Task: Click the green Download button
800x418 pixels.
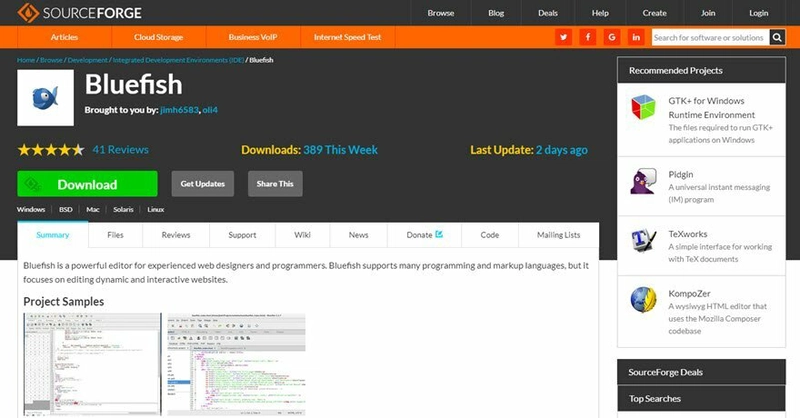Action: tap(87, 184)
